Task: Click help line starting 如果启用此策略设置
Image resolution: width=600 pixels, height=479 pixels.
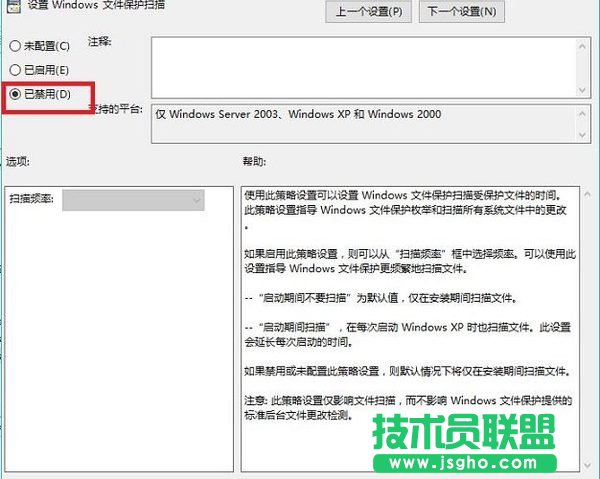Action: click(x=410, y=261)
